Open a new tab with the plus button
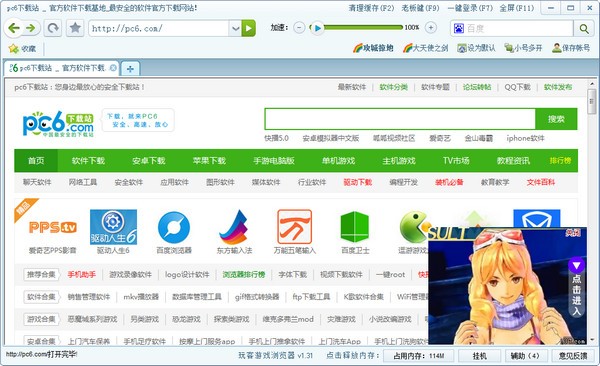600x366 pixels. click(x=130, y=69)
